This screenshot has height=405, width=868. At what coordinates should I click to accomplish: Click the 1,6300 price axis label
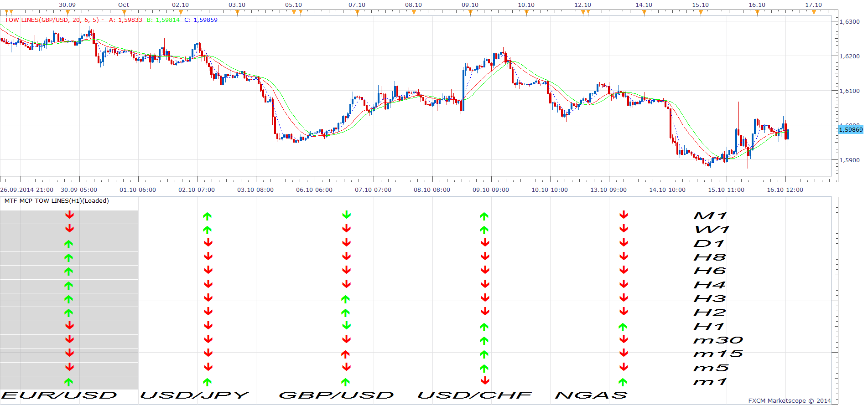pyautogui.click(x=850, y=21)
